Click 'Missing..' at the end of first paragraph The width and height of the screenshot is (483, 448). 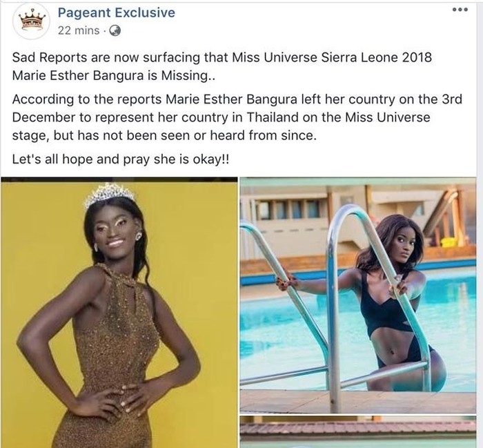pos(188,75)
